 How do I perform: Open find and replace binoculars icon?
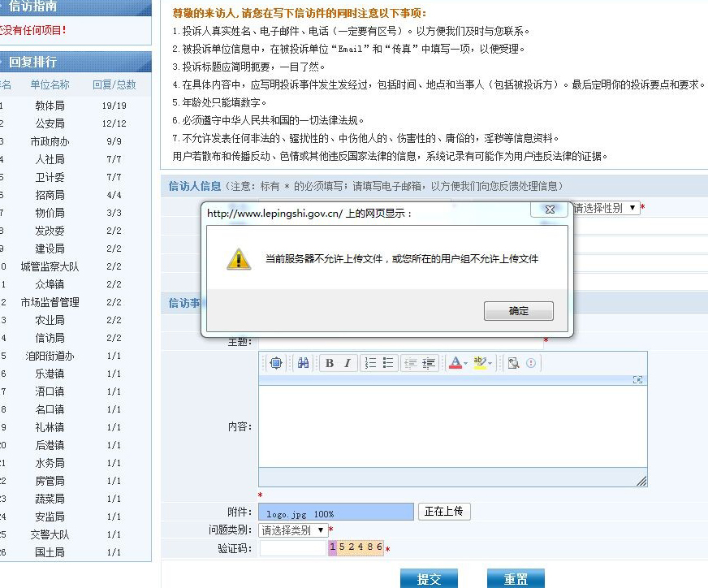pyautogui.click(x=303, y=363)
